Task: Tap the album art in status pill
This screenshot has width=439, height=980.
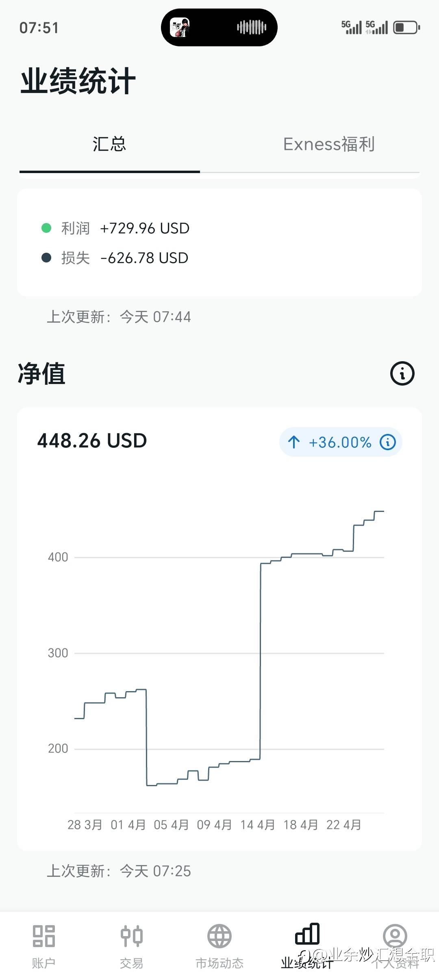Action: click(x=179, y=28)
